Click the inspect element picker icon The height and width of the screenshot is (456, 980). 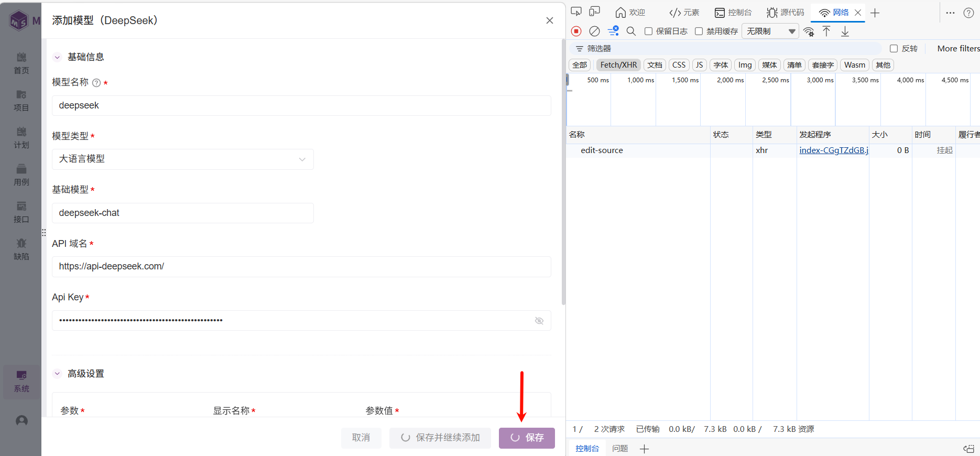(x=576, y=12)
